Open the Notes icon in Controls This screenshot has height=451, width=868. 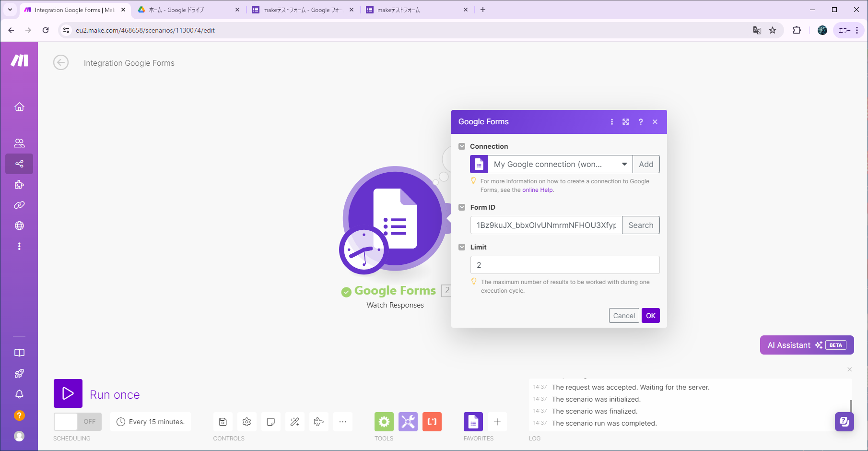pos(270,422)
